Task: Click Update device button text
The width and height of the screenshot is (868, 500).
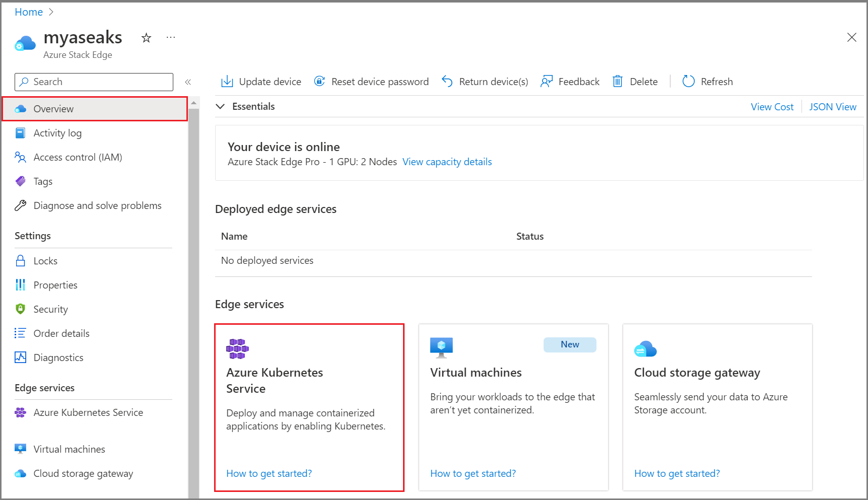Action: point(270,82)
